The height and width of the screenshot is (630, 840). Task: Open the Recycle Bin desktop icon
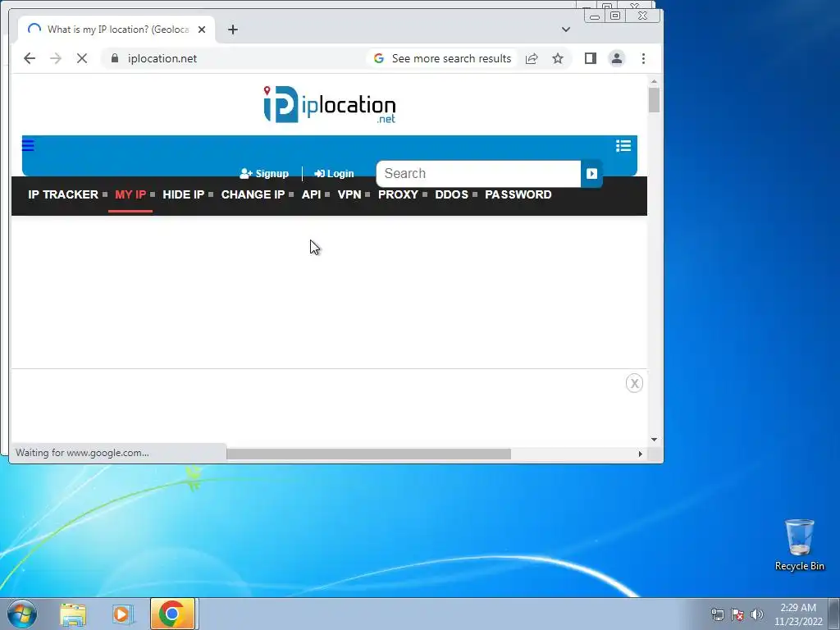pyautogui.click(x=799, y=545)
